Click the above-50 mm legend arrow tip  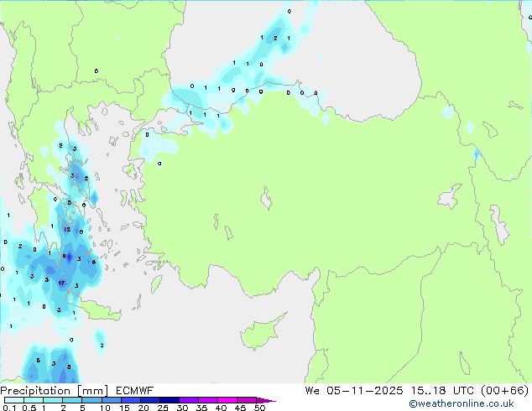click(x=266, y=401)
